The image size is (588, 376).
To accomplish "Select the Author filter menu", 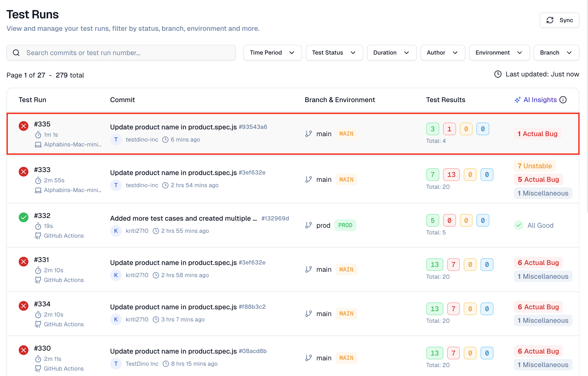I will point(442,53).
